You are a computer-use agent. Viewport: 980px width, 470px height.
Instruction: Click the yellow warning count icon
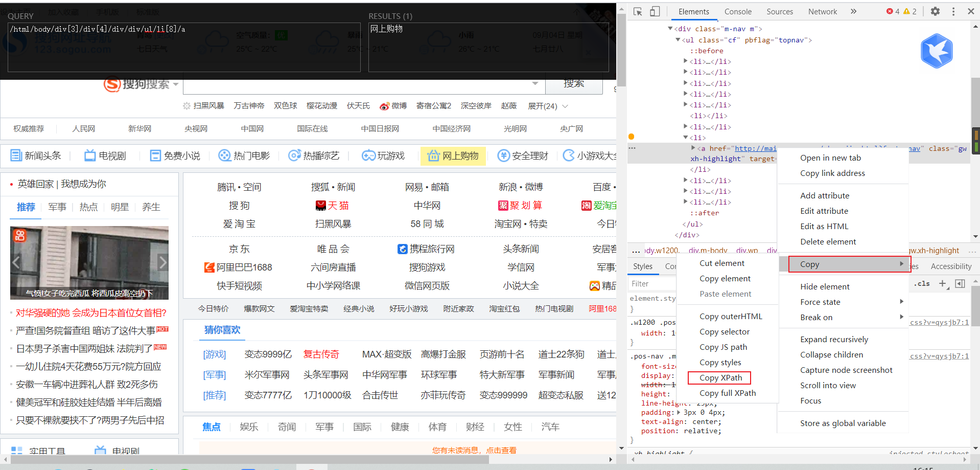coord(906,11)
